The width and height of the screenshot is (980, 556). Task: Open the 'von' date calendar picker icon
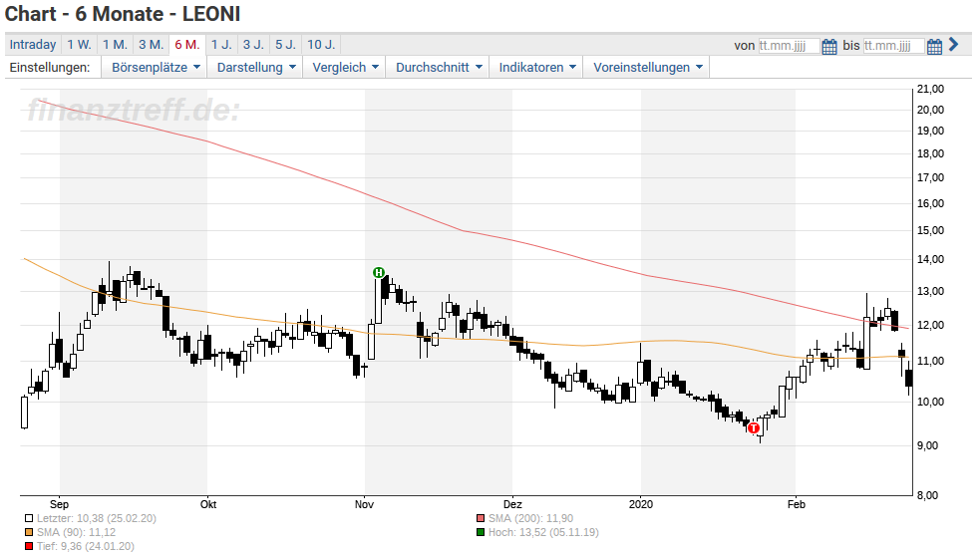pyautogui.click(x=829, y=46)
